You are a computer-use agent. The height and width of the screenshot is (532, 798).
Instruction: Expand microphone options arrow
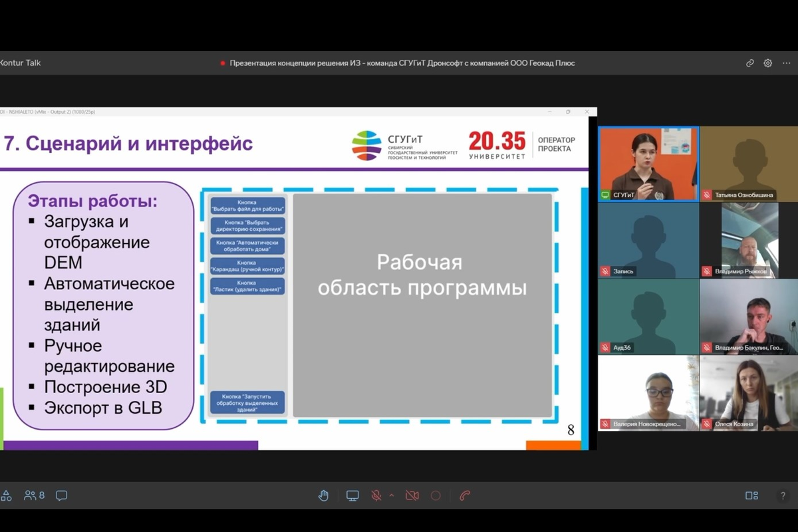pos(392,495)
